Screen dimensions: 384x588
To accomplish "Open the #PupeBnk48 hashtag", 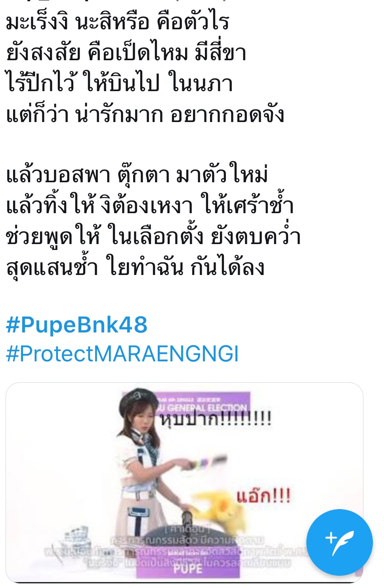I will (x=76, y=325).
